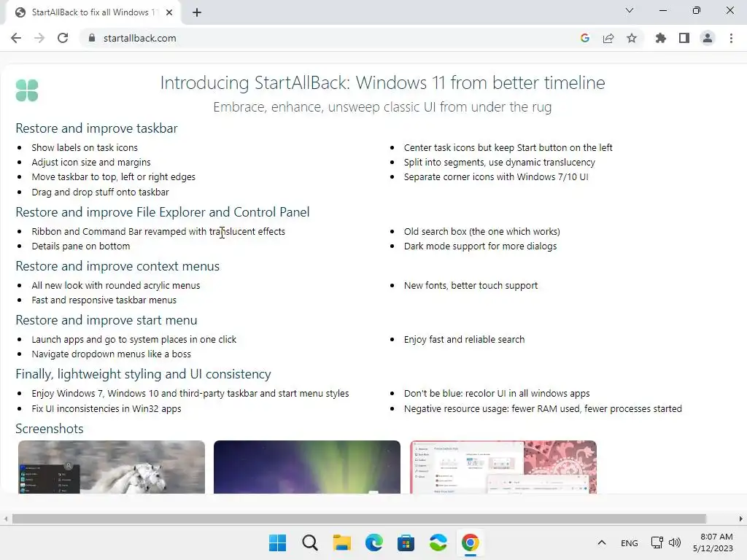
Task: Click 'Embrace, enhance, unsweep classic UI' subtitle
Action: click(x=382, y=107)
